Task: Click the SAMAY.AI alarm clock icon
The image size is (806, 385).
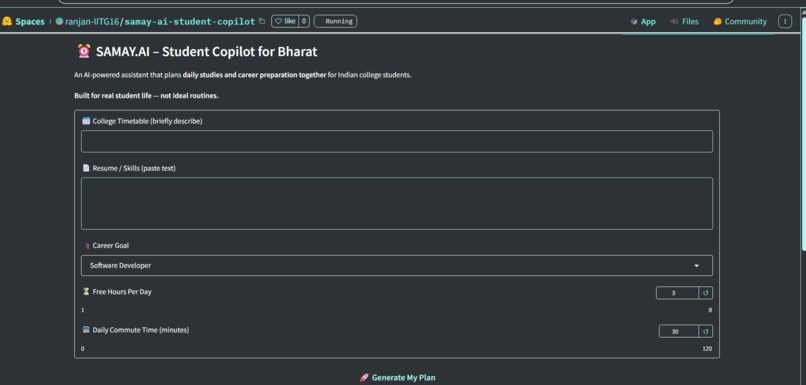Action: [x=84, y=51]
